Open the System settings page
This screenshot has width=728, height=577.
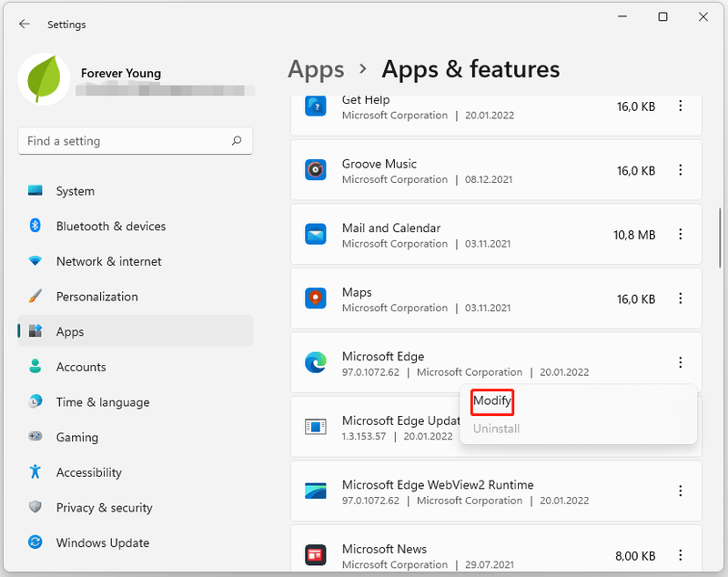pyautogui.click(x=135, y=191)
